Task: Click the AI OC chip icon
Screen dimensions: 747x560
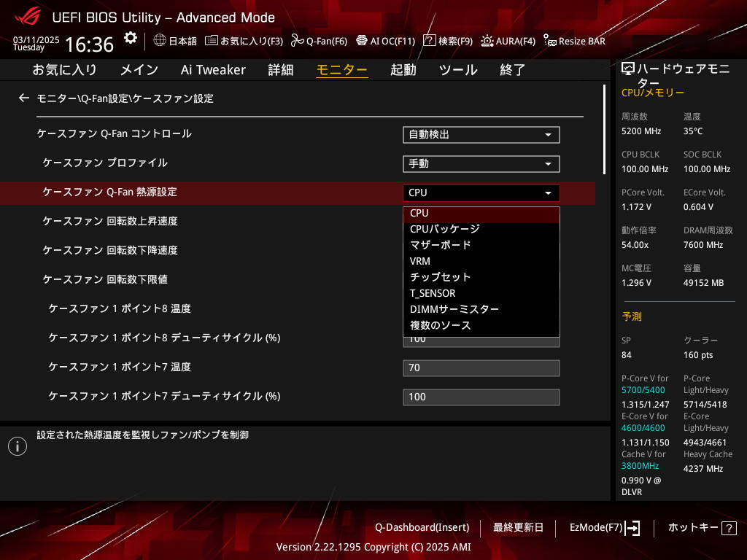Action: tap(362, 41)
